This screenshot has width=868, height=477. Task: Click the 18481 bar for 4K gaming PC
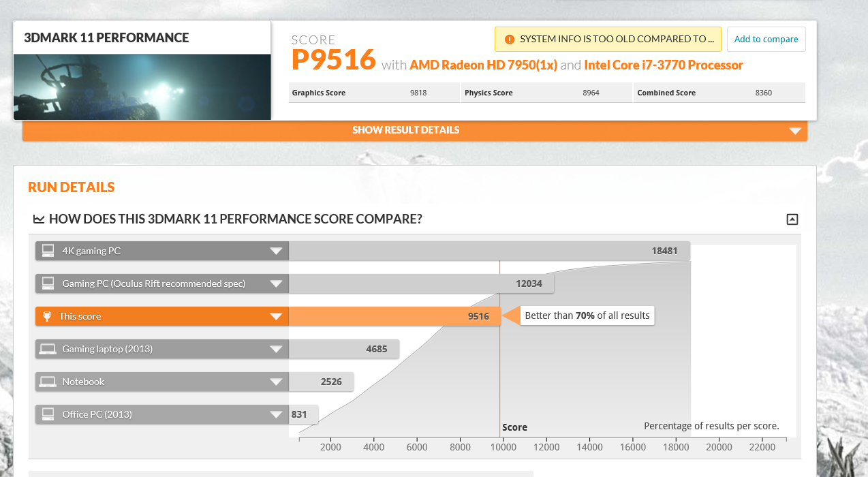click(490, 251)
